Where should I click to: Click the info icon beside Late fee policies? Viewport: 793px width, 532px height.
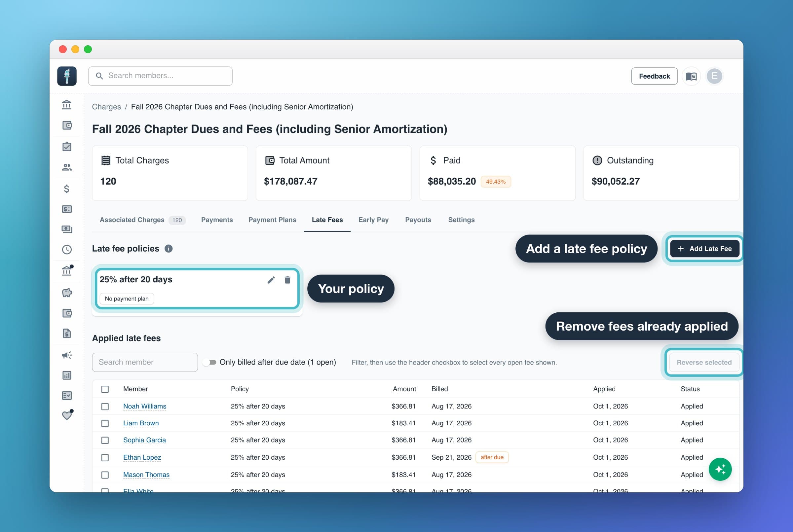[x=169, y=249]
